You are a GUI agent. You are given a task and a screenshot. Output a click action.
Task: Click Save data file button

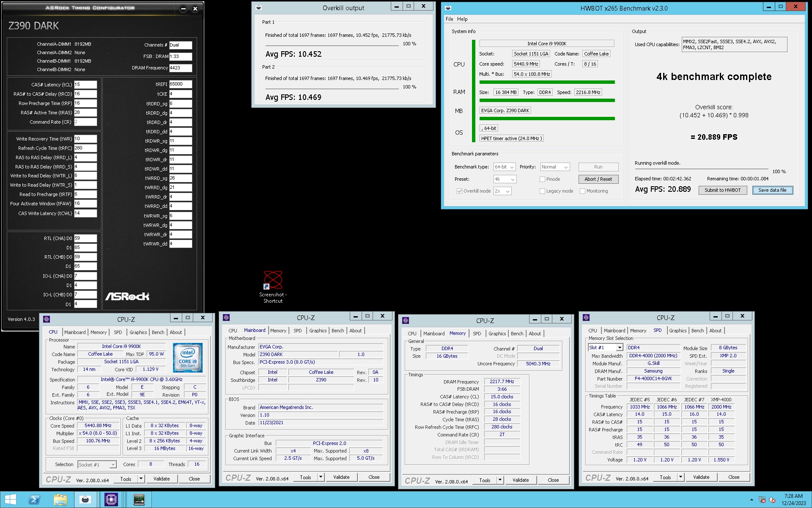tap(772, 190)
